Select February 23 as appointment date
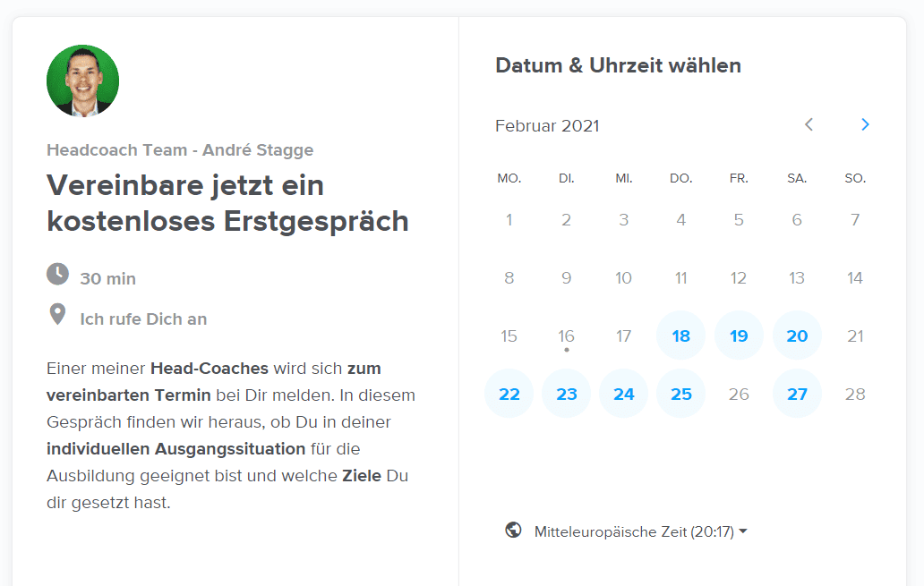 (x=566, y=394)
